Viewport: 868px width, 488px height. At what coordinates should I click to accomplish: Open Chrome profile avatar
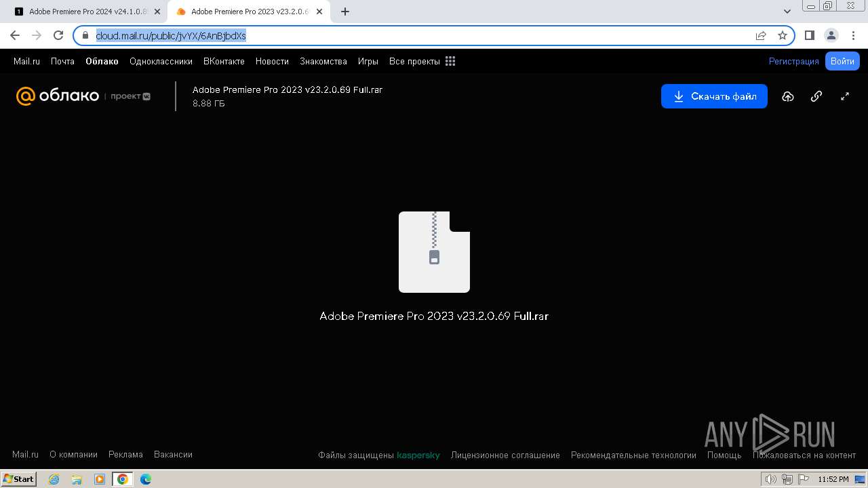coord(831,35)
